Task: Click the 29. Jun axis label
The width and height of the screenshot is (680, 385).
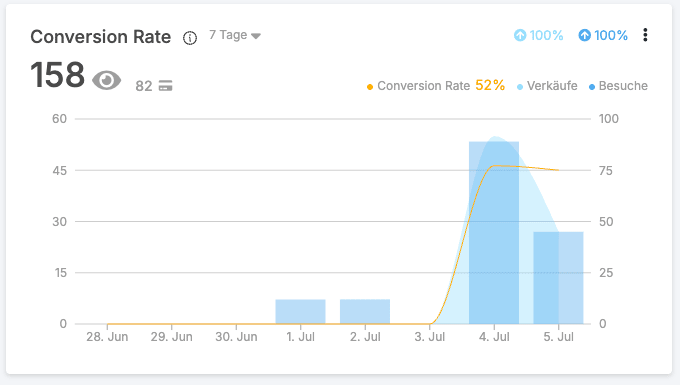Action: pyautogui.click(x=172, y=337)
